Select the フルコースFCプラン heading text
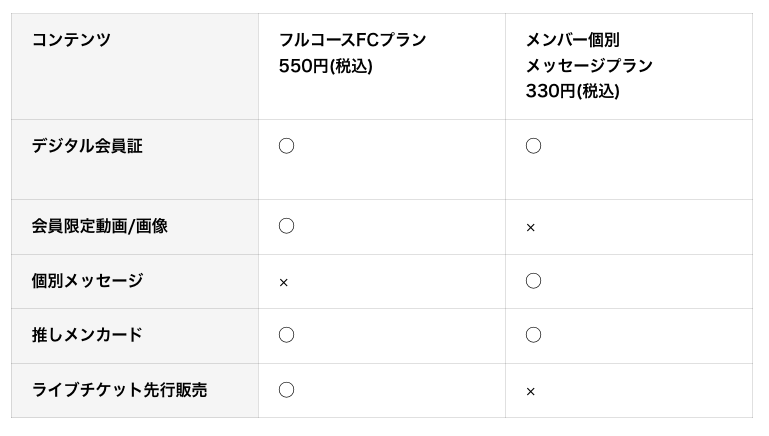Image resolution: width=769 pixels, height=436 pixels. [x=353, y=40]
